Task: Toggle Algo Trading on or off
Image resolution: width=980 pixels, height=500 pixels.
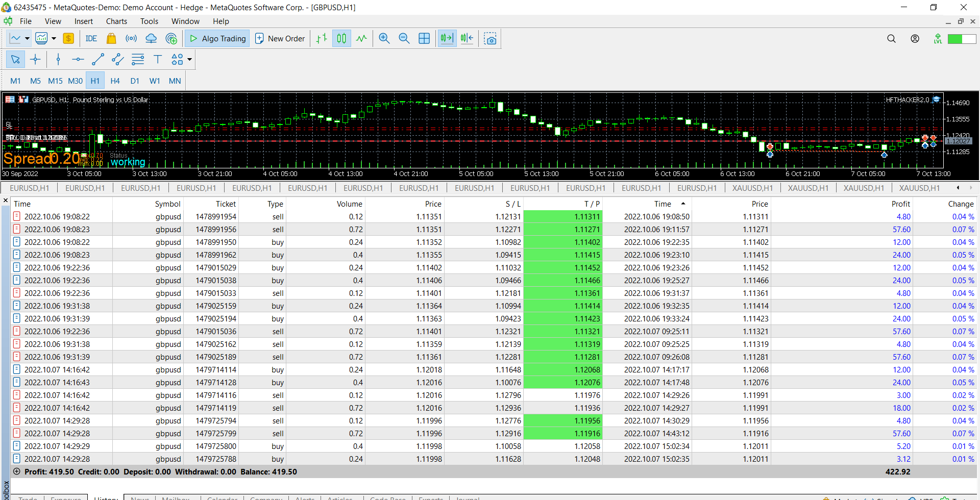Action: [218, 39]
